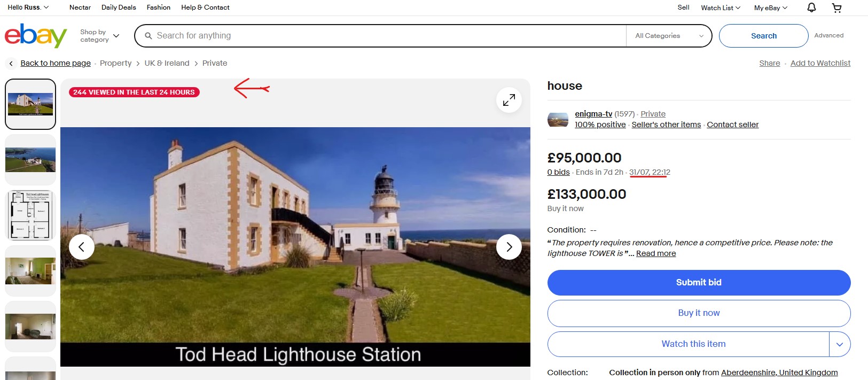This screenshot has width=868, height=380.
Task: Open the My eBay menu
Action: 771,7
